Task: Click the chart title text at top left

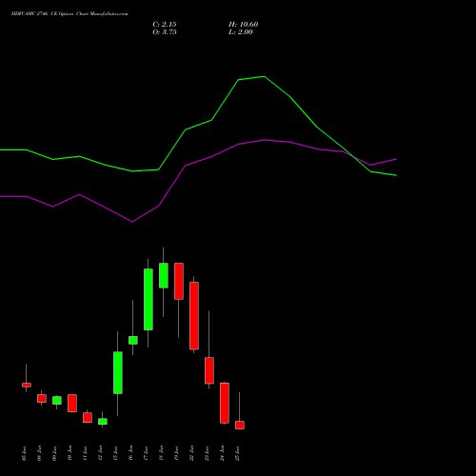Action: 69,14
